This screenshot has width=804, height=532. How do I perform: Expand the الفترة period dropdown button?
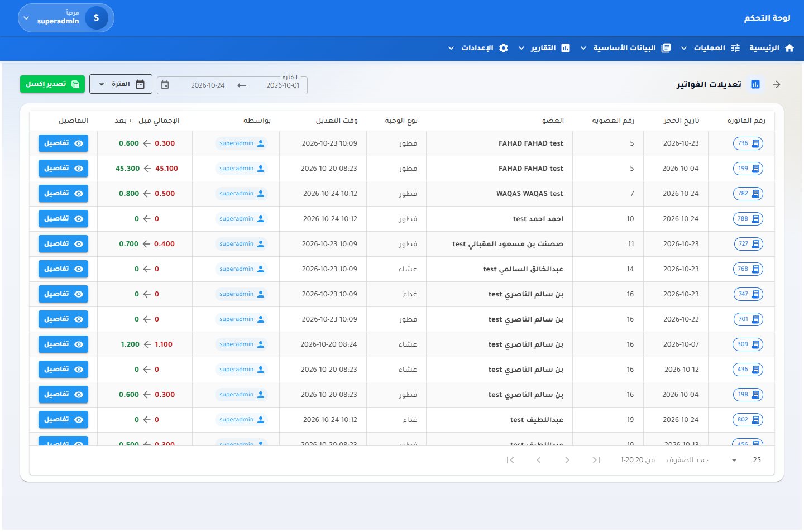click(121, 84)
